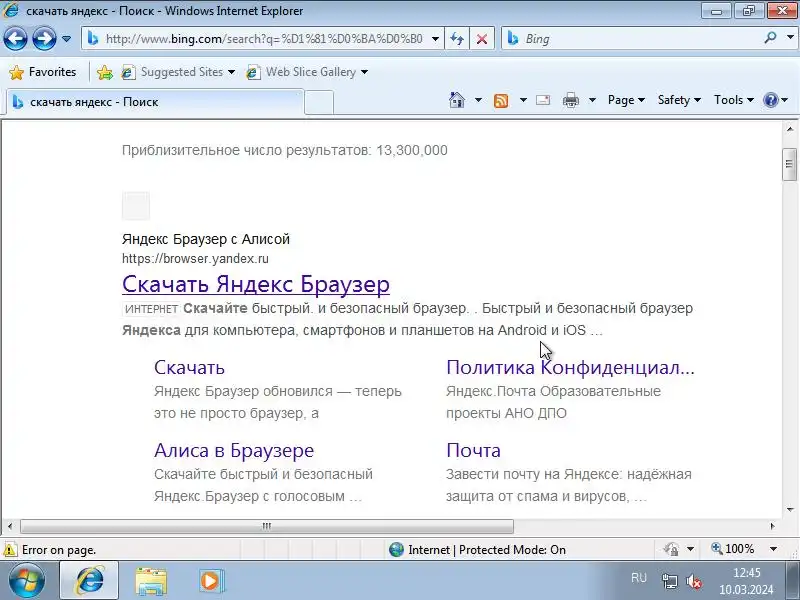The width and height of the screenshot is (800, 600).
Task: Click the Refresh page icon
Action: (x=457, y=39)
